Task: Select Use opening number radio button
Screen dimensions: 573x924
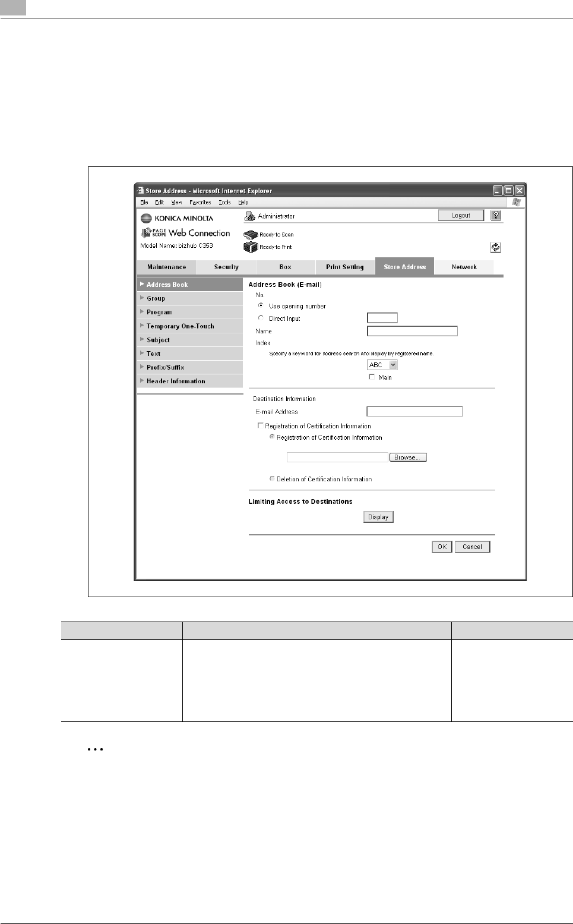Action: click(261, 305)
